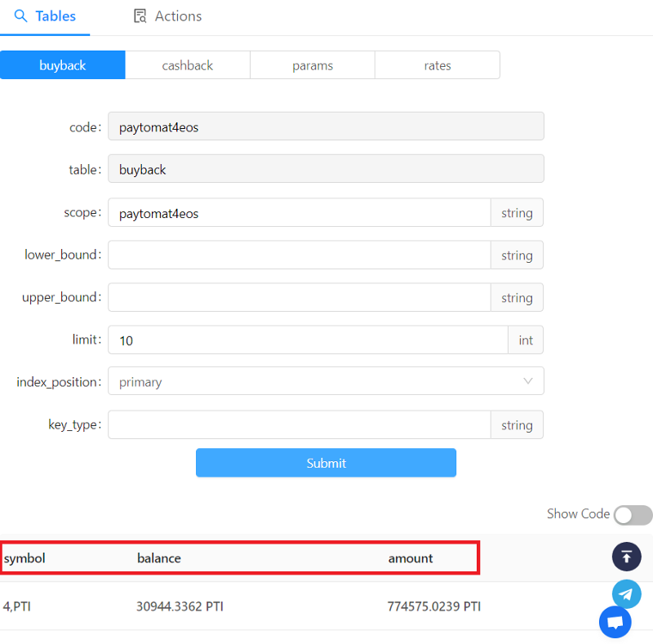Select the cashback table tab
The image size is (653, 644).
coord(188,65)
